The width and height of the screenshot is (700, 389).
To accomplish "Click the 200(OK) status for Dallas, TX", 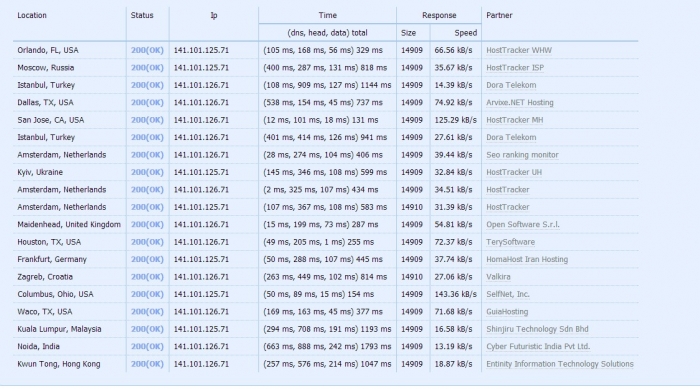I will pyautogui.click(x=147, y=103).
